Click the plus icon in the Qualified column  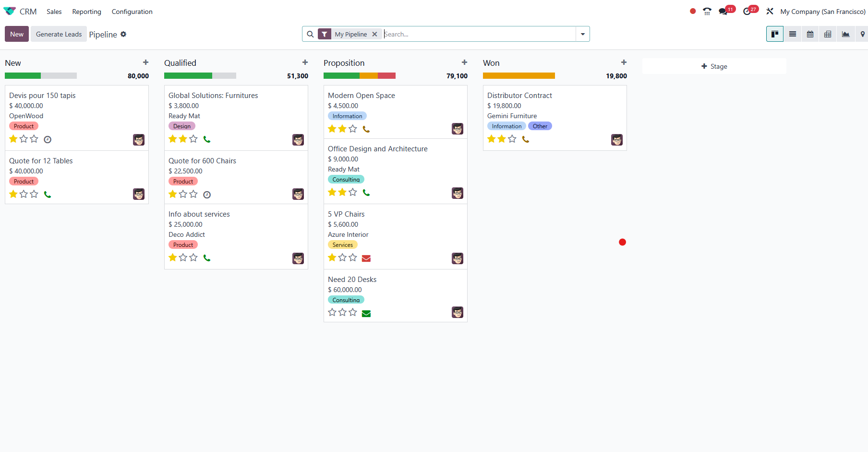(x=305, y=62)
